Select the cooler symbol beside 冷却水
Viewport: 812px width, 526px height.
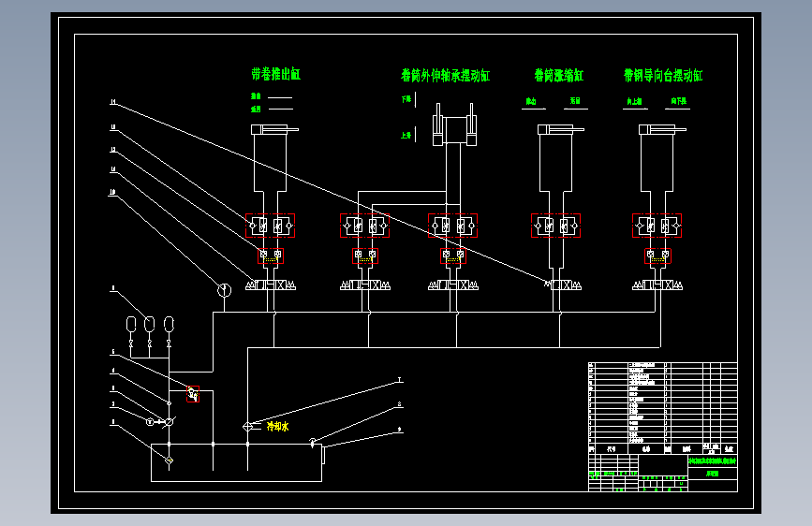pyautogui.click(x=248, y=427)
